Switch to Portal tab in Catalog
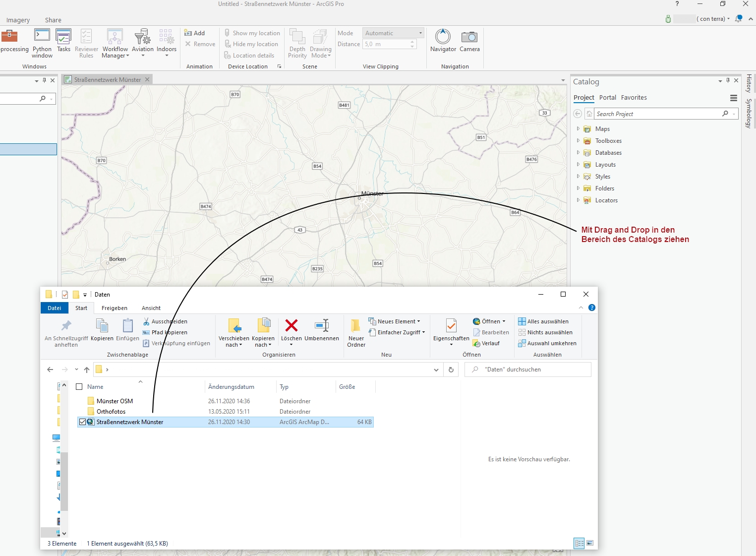 (607, 98)
